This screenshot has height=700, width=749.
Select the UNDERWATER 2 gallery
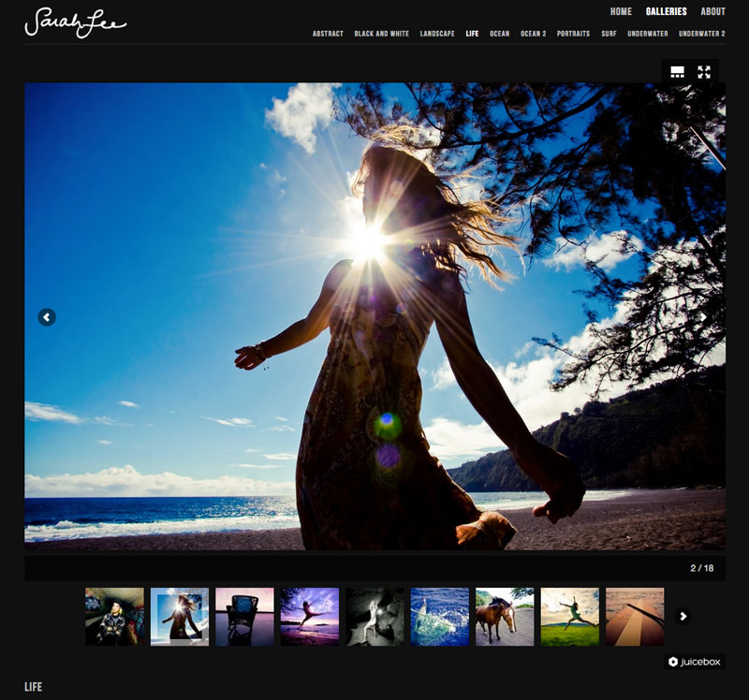coord(701,34)
